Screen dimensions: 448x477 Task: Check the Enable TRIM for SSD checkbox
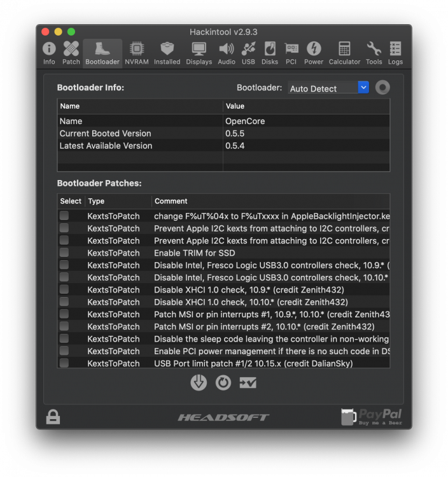click(64, 252)
